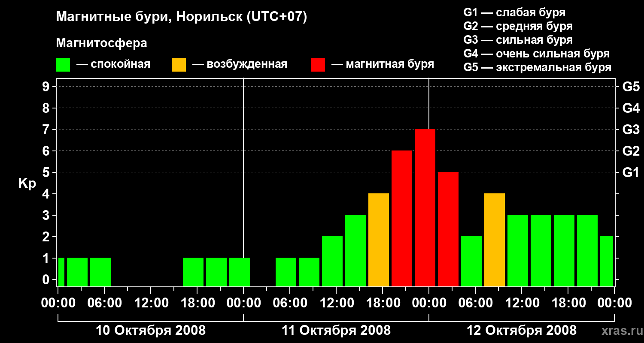Click the first '00:00' label starting 10 October
Image resolution: width=644 pixels, height=343 pixels.
click(x=58, y=303)
